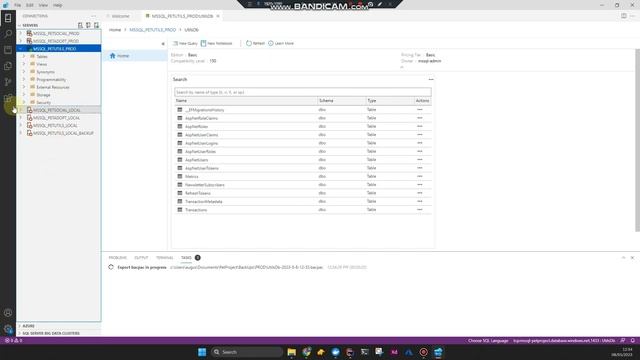Collapse the dashboard navigation pane
The width and height of the screenshot is (640, 360).
[x=163, y=44]
